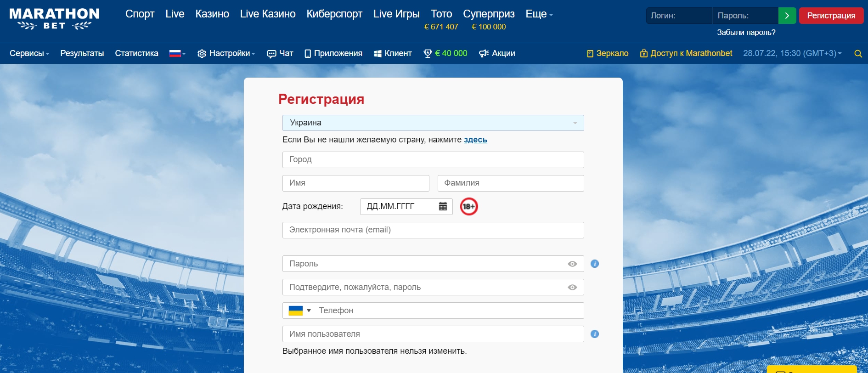Click the Имя пользователя input field
868x373 pixels.
pyautogui.click(x=433, y=334)
